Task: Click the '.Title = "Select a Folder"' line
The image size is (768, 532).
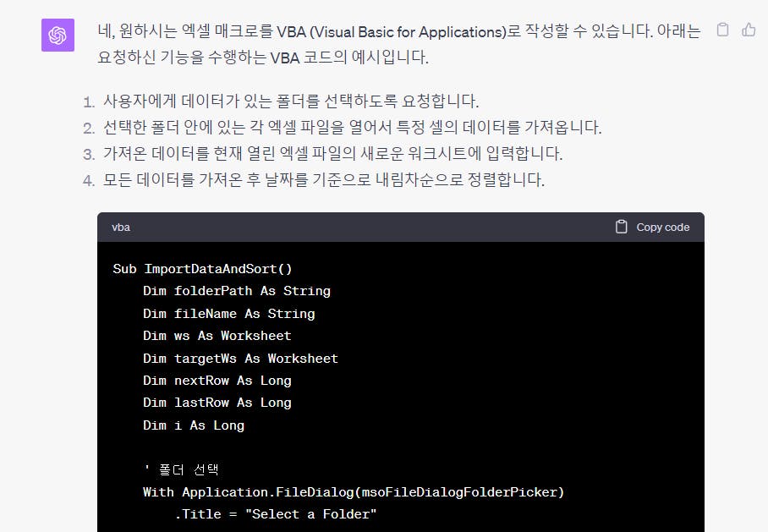Action: click(276, 514)
